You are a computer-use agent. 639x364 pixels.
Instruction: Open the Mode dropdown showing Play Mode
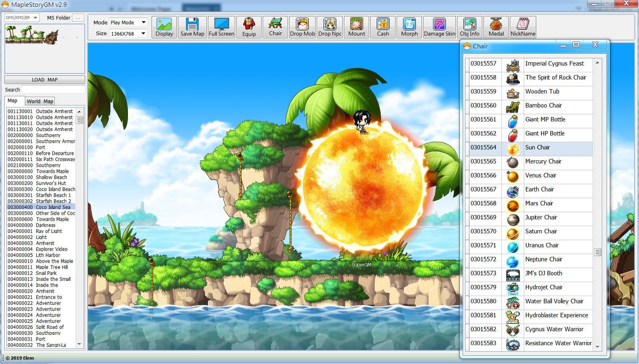click(x=128, y=22)
